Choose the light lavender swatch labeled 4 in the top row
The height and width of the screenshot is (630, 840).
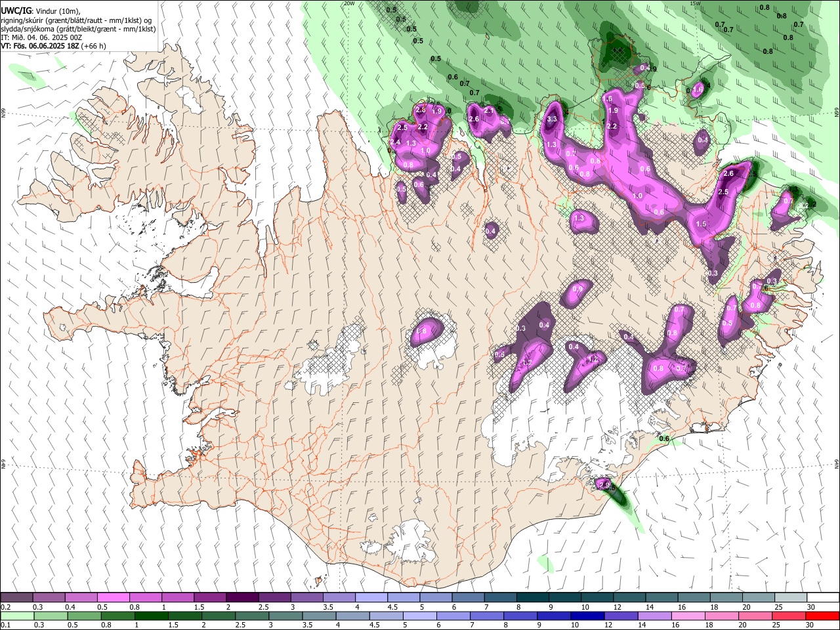371,597
